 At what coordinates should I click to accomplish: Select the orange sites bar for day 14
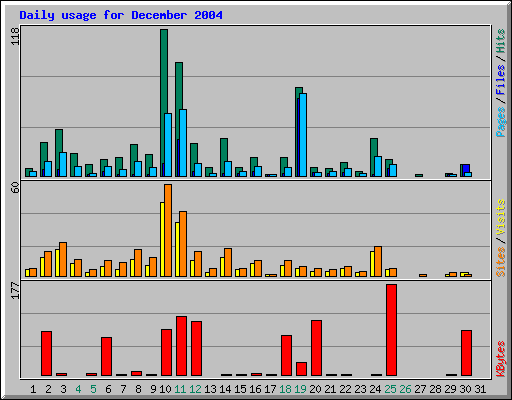click(x=228, y=262)
